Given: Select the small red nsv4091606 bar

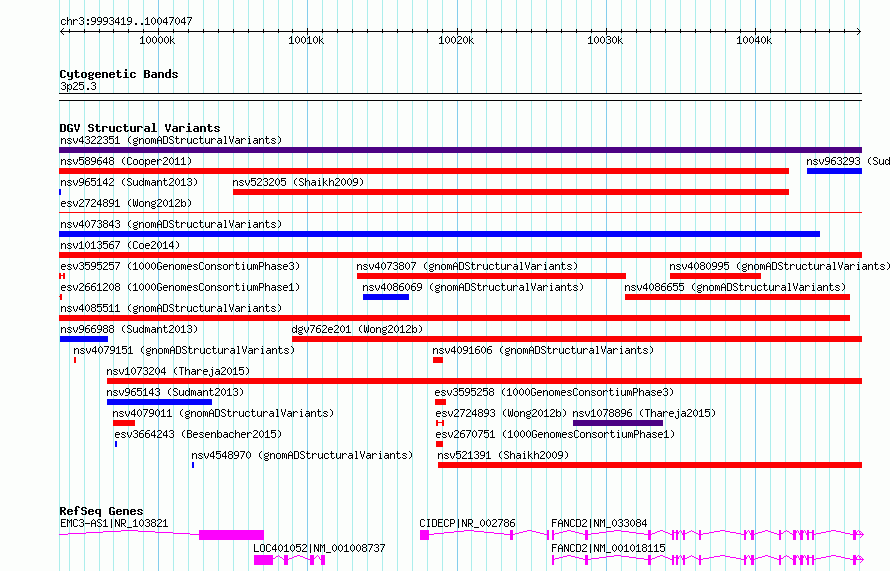Looking at the screenshot, I should coord(438,360).
